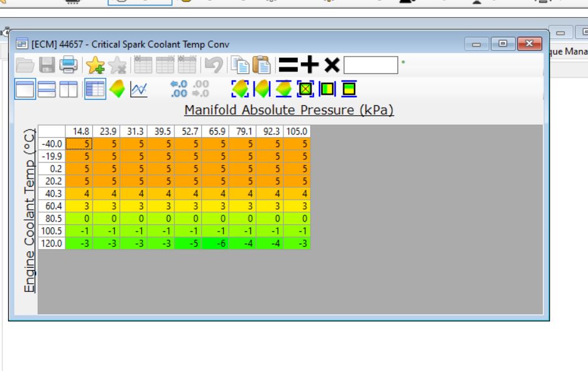Click the 105.0 kPa column header
The width and height of the screenshot is (588, 371).
tap(297, 131)
